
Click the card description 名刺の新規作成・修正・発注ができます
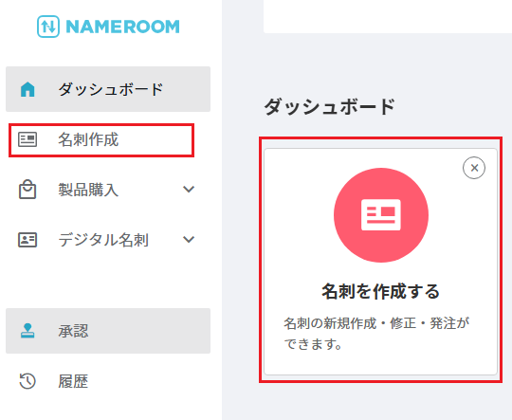376,334
